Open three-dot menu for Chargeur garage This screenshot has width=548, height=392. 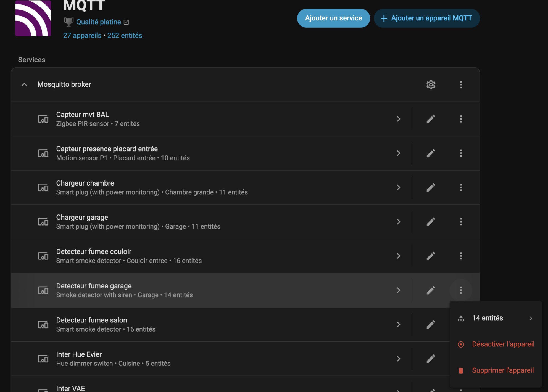(461, 222)
